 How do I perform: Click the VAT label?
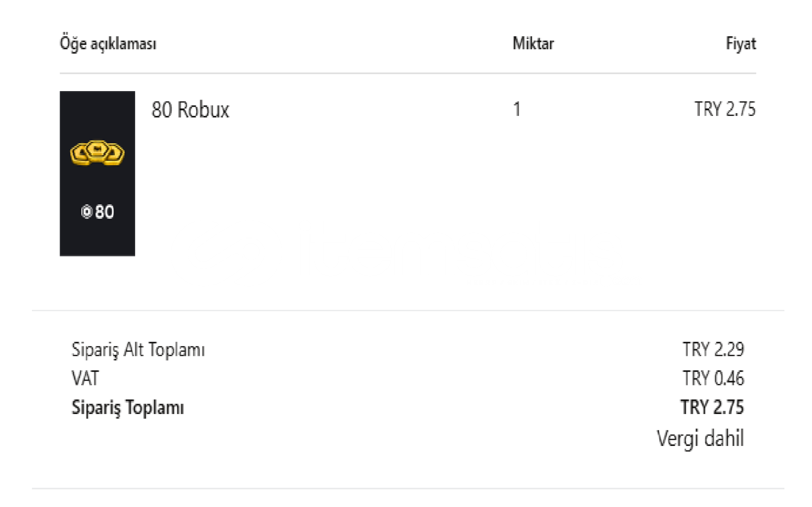(x=85, y=378)
